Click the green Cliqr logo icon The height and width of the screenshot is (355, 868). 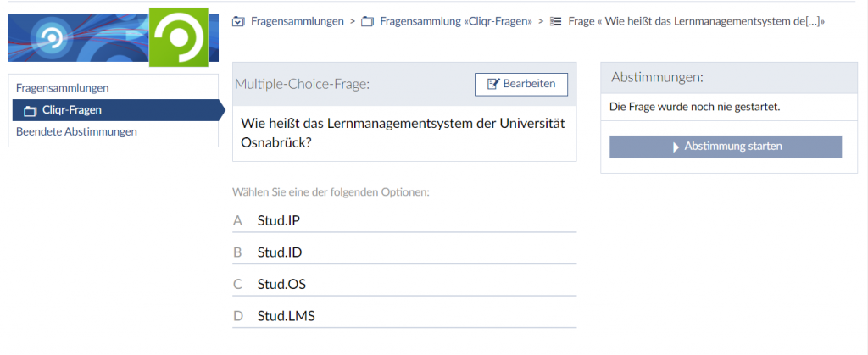click(179, 37)
